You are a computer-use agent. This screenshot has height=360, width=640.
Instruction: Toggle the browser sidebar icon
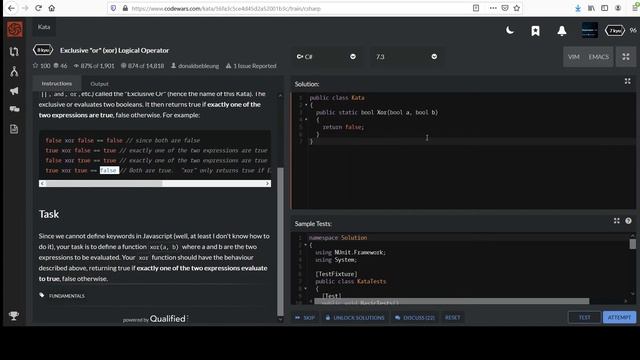coord(604,8)
